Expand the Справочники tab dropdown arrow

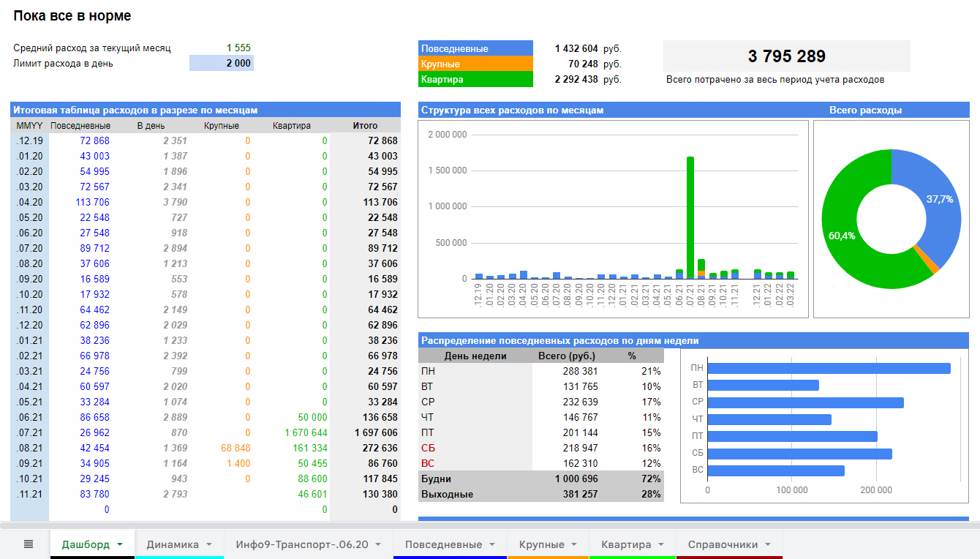[x=768, y=544]
